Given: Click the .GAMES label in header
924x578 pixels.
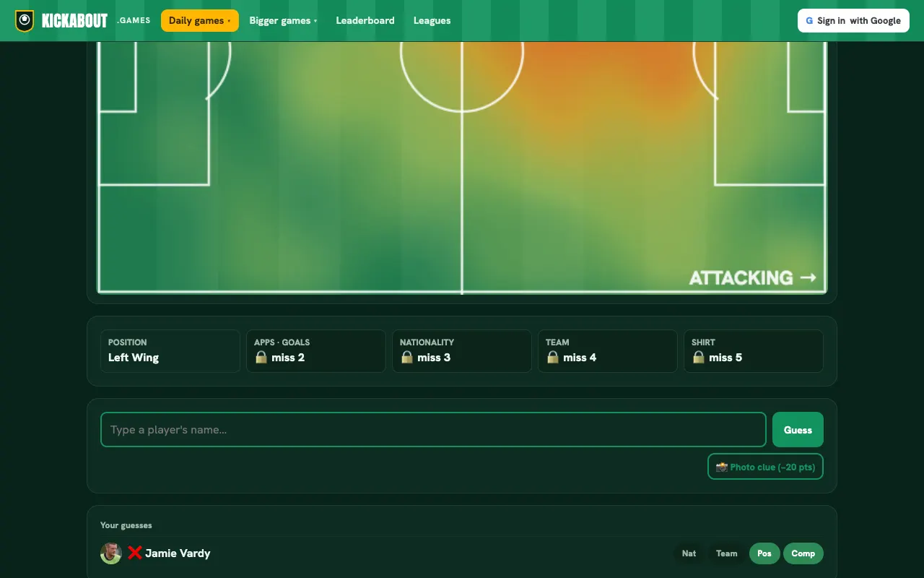Looking at the screenshot, I should tap(134, 20).
